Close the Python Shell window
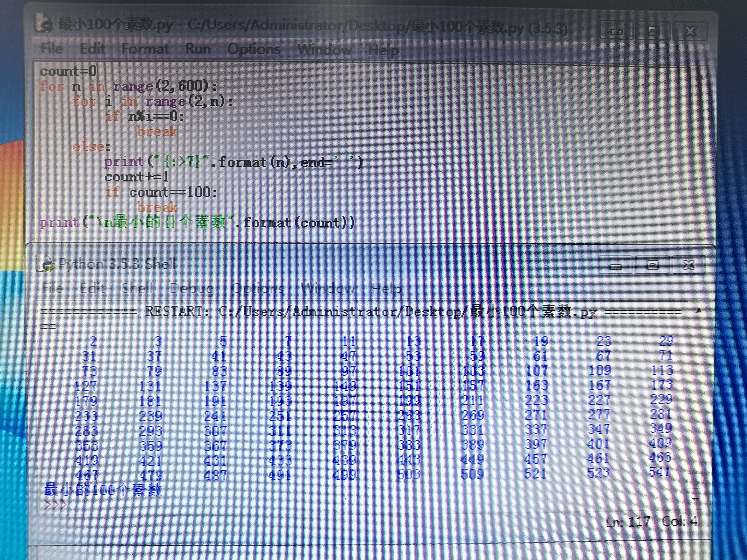The image size is (747, 560). [689, 265]
